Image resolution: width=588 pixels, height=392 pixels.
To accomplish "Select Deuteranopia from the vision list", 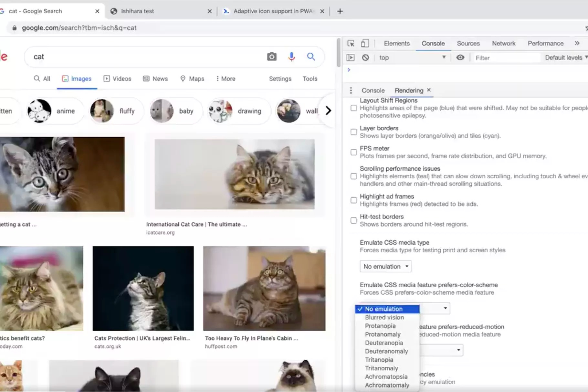I will pos(384,343).
